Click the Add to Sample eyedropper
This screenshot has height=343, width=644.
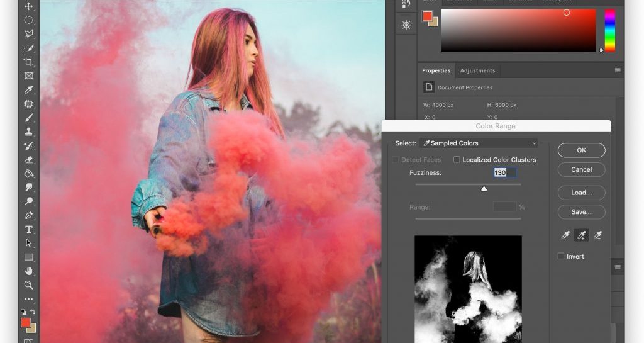pos(580,235)
